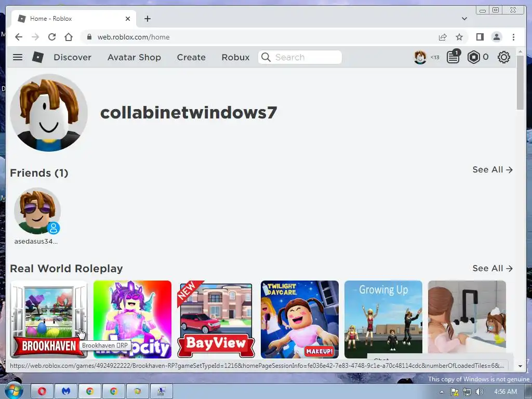
Task: Open the settings gear icon
Action: pos(504,57)
